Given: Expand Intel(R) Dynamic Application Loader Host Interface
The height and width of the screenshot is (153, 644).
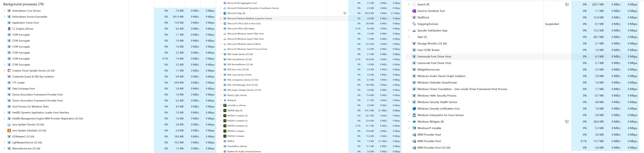Looking at the screenshot, I should coord(4,112).
